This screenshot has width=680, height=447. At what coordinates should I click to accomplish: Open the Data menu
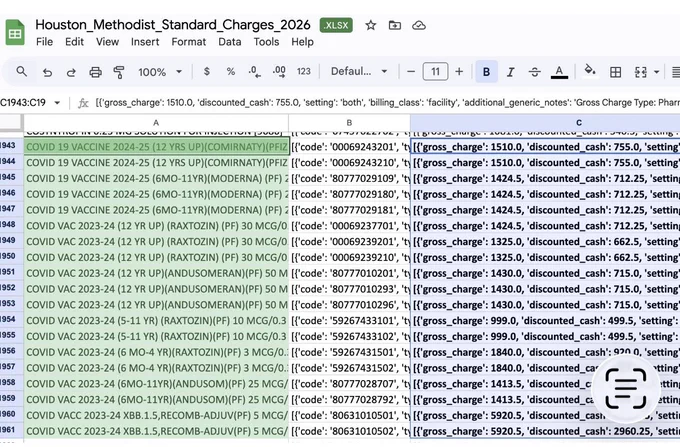[x=229, y=42]
